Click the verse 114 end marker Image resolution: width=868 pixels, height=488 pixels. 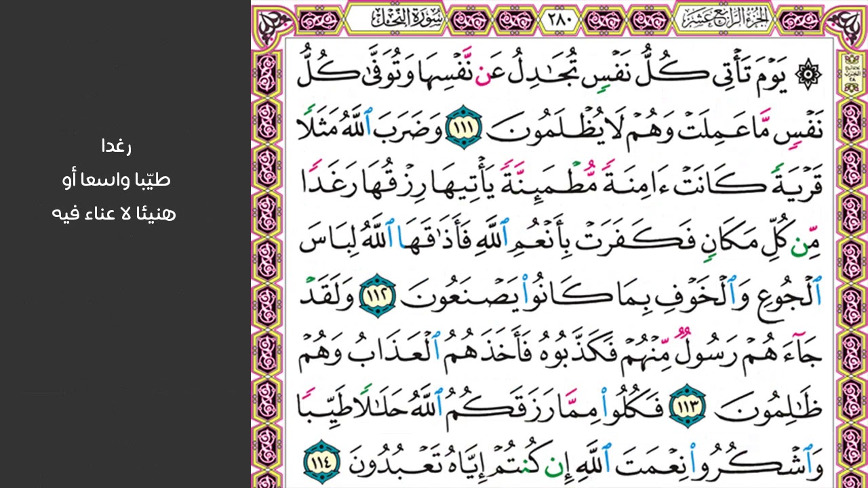pyautogui.click(x=321, y=462)
